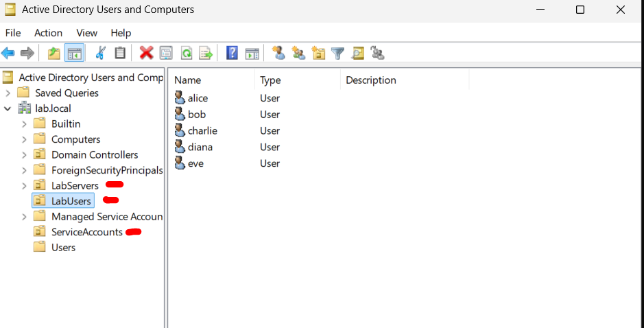Click the ServiceAccounts OU folder icon
This screenshot has width=644, height=328.
(x=39, y=232)
